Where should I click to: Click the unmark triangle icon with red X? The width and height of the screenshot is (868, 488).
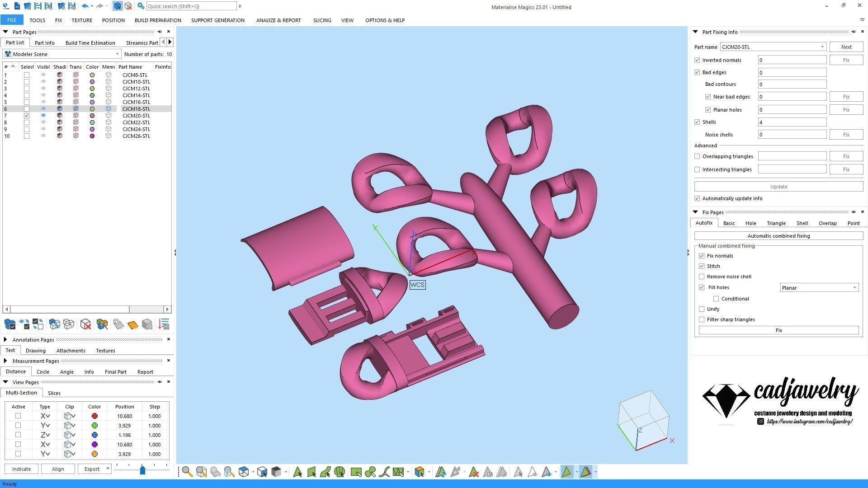click(473, 472)
